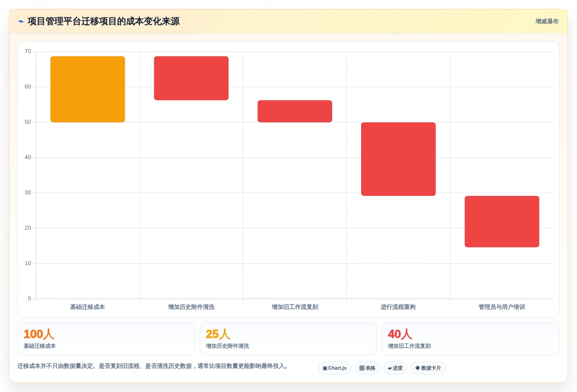This screenshot has height=392, width=577.
Task: Click the 40人 value in third card
Action: (400, 334)
